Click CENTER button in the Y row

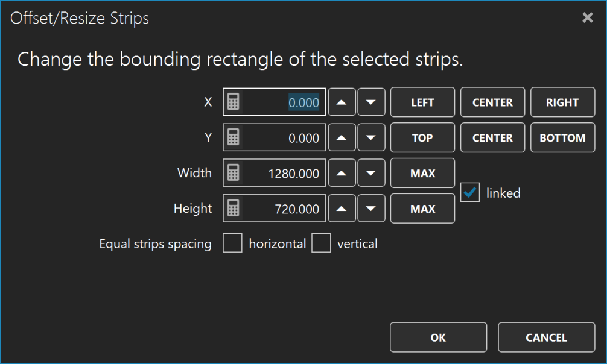492,137
